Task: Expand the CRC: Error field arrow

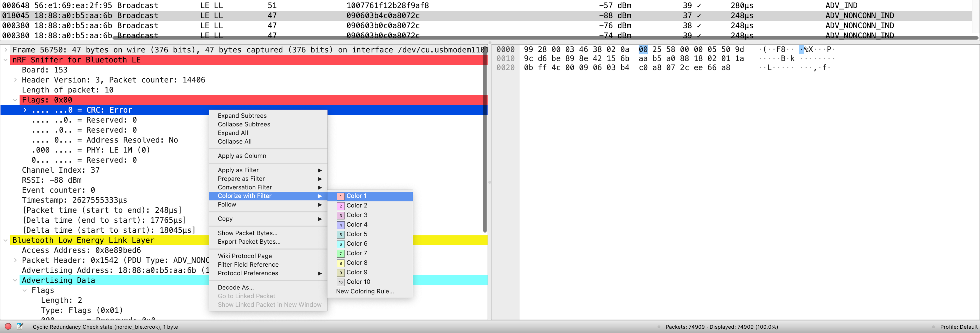Action: 25,110
